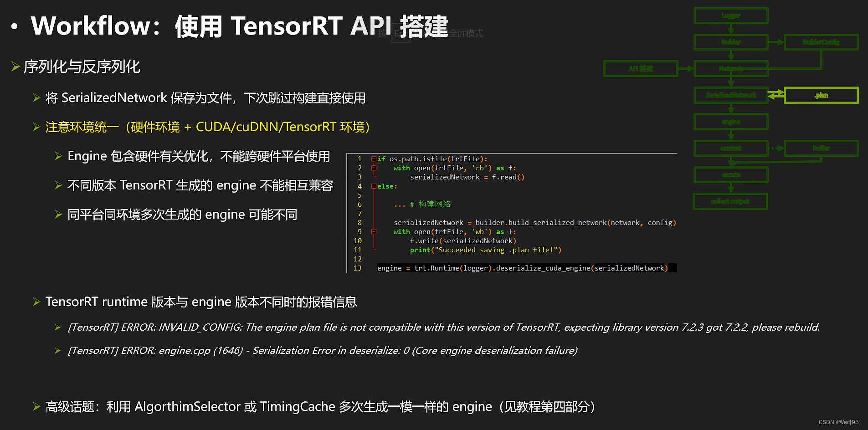Click the slide title 'Workflow: 使用 TensorRT API 搭建'

click(x=240, y=26)
